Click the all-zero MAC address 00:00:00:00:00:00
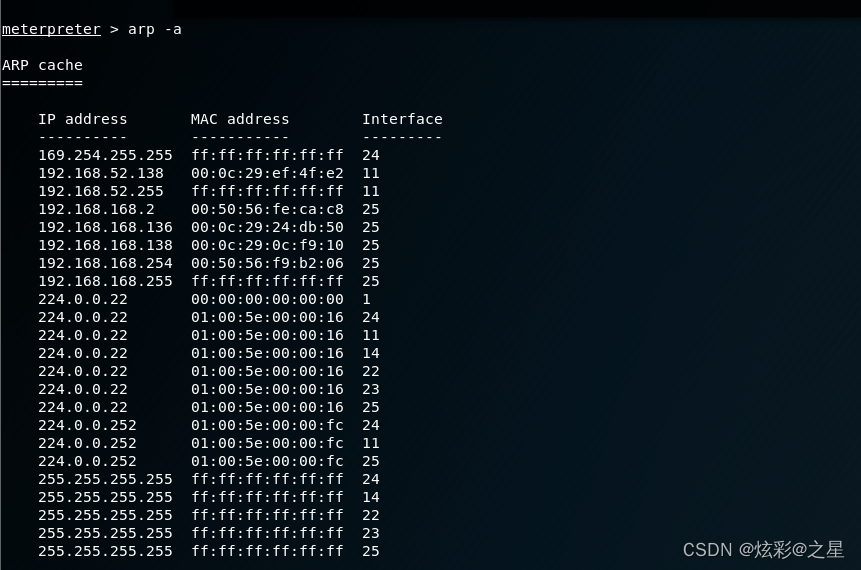 click(x=267, y=299)
